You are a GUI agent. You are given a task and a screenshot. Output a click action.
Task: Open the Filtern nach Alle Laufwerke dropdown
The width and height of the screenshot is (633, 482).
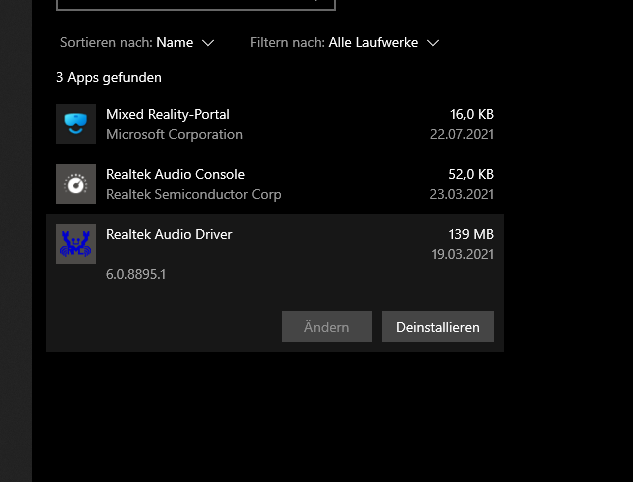coord(344,42)
